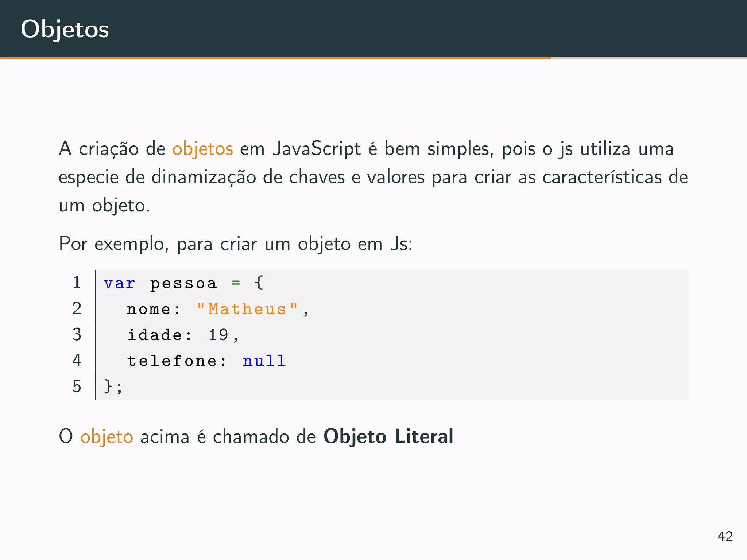This screenshot has height=560, width=747.
Task: Click the bold text 'Objeto Literal'
Action: [x=388, y=436]
